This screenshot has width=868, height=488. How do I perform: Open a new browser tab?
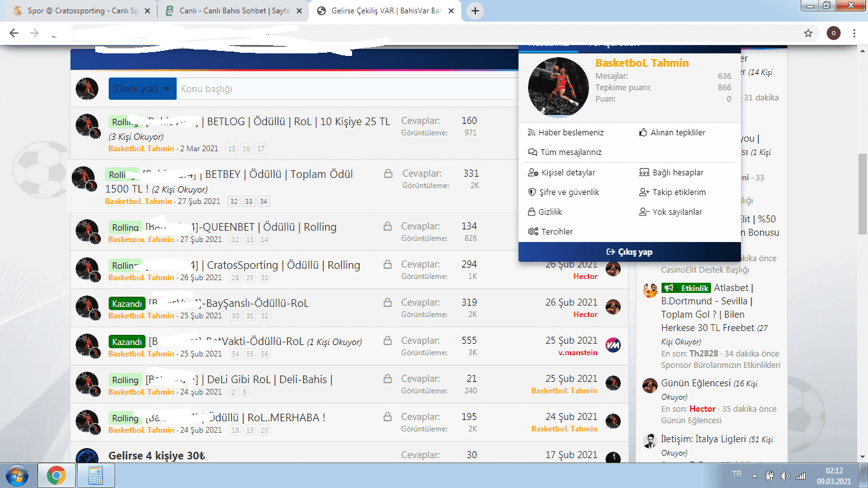(475, 11)
